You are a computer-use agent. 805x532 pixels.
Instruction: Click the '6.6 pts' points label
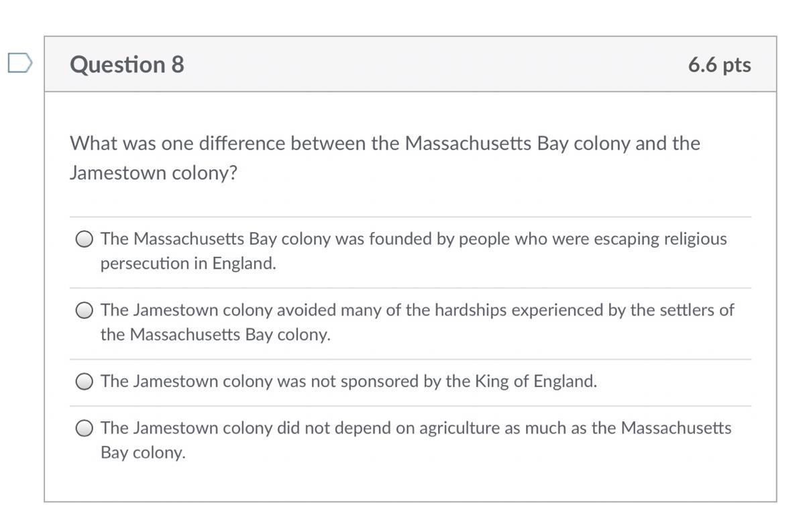tap(719, 64)
